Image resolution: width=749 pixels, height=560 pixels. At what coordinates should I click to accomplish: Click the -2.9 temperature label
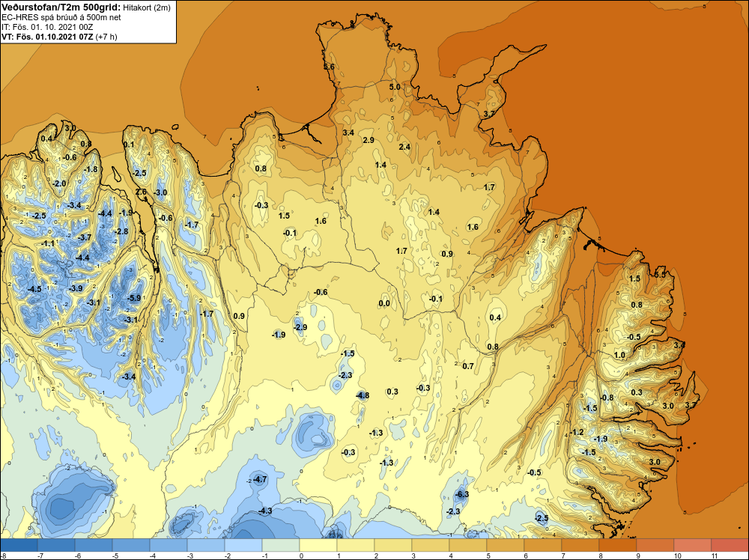pos(300,327)
